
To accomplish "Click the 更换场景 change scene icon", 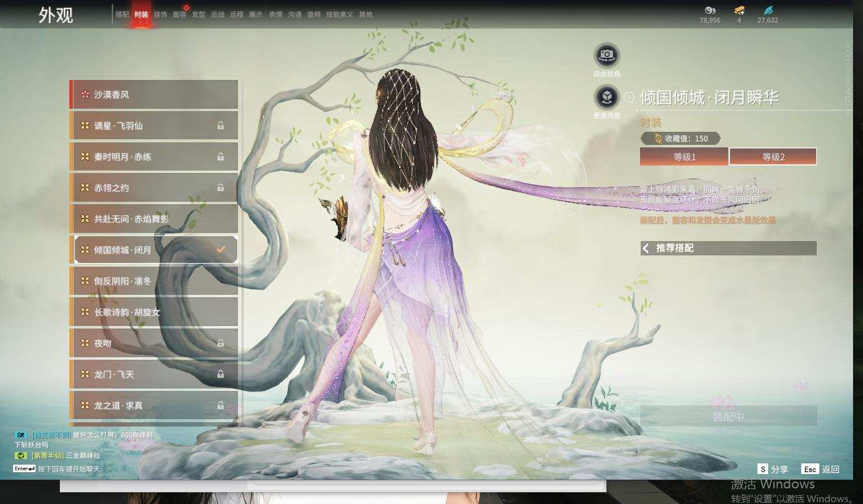I will pyautogui.click(x=606, y=97).
